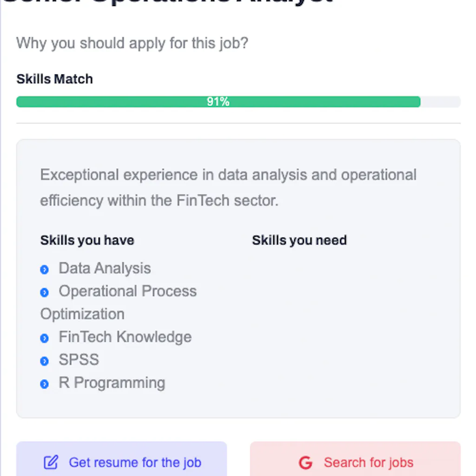Viewport: 476px width, 476px height.
Task: Select the Data Analysis skill text
Action: click(x=105, y=268)
